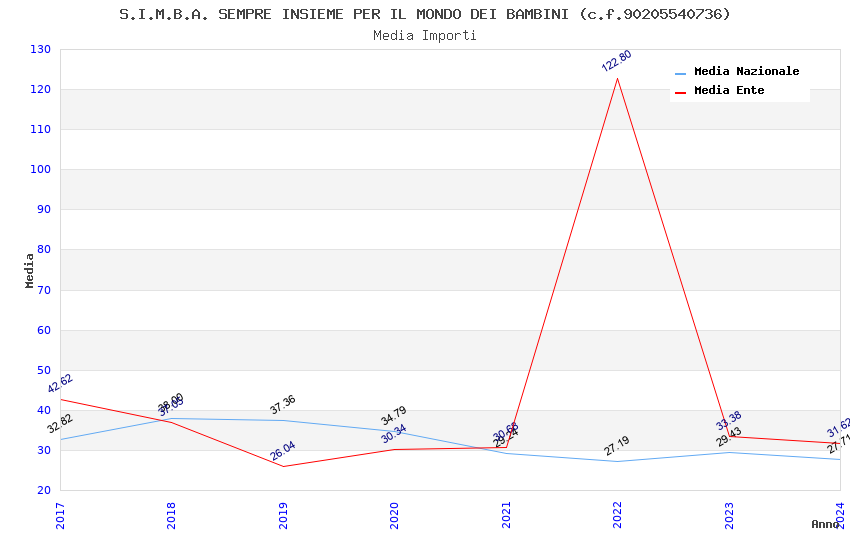Click the 33.38 data label

pyautogui.click(x=728, y=421)
